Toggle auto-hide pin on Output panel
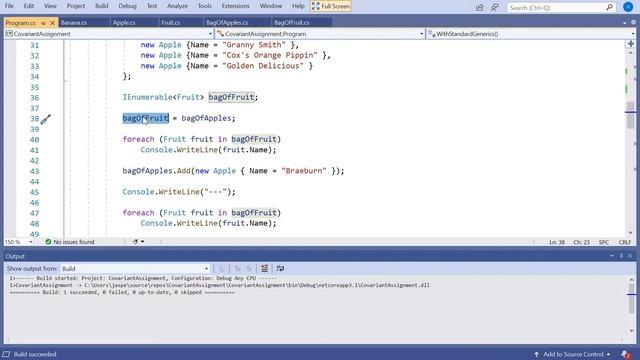 tap(621, 256)
